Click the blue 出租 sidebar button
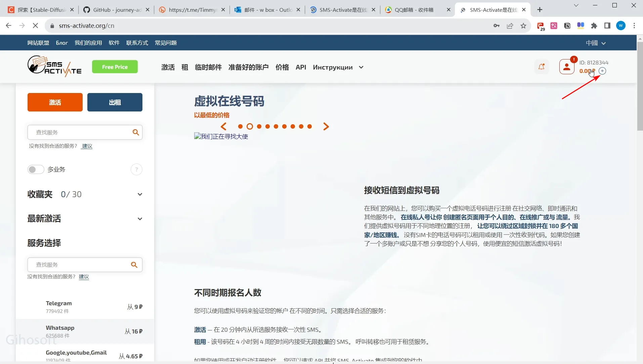This screenshot has width=643, height=364. click(x=115, y=102)
